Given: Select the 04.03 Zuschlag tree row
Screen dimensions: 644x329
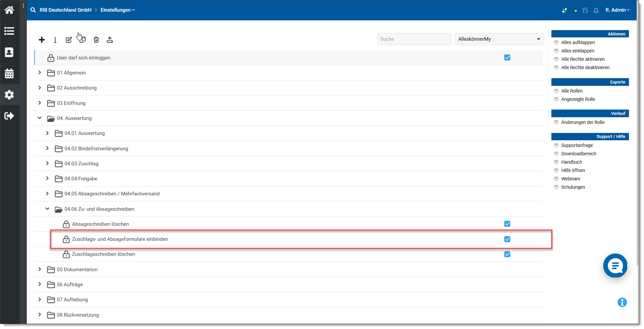Looking at the screenshot, I should pyautogui.click(x=289, y=164).
